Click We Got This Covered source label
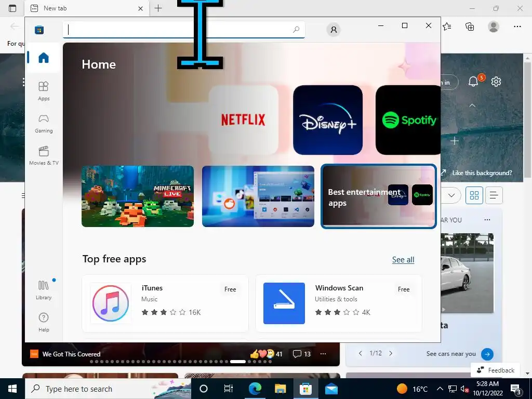Viewport: 532px width, 399px height. click(x=71, y=354)
